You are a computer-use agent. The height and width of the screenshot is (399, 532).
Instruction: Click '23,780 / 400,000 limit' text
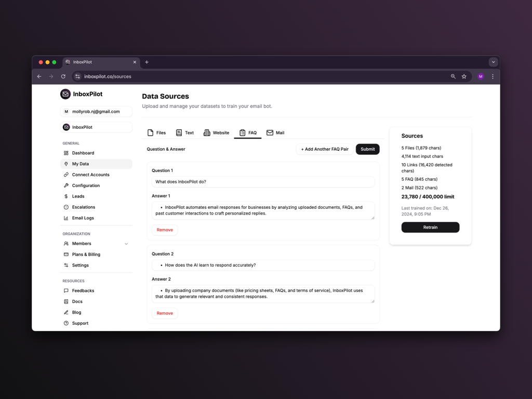[x=428, y=197]
